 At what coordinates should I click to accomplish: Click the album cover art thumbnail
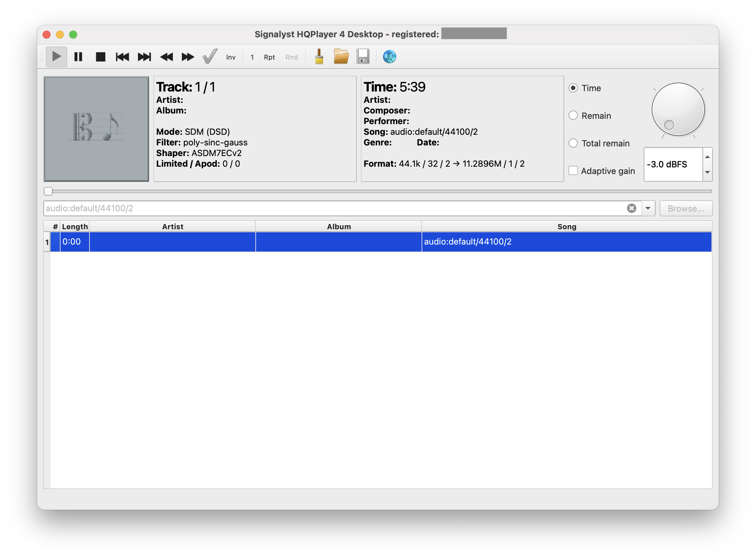[x=96, y=129]
